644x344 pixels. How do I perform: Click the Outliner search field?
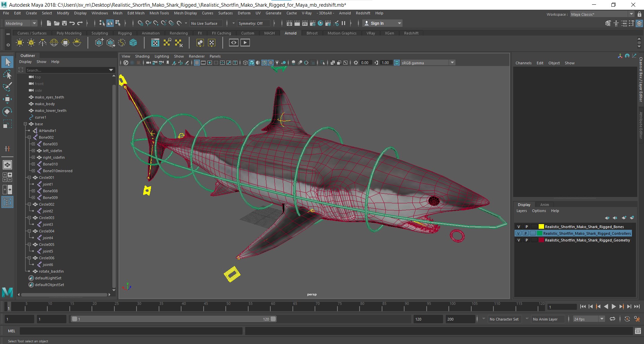pos(67,70)
